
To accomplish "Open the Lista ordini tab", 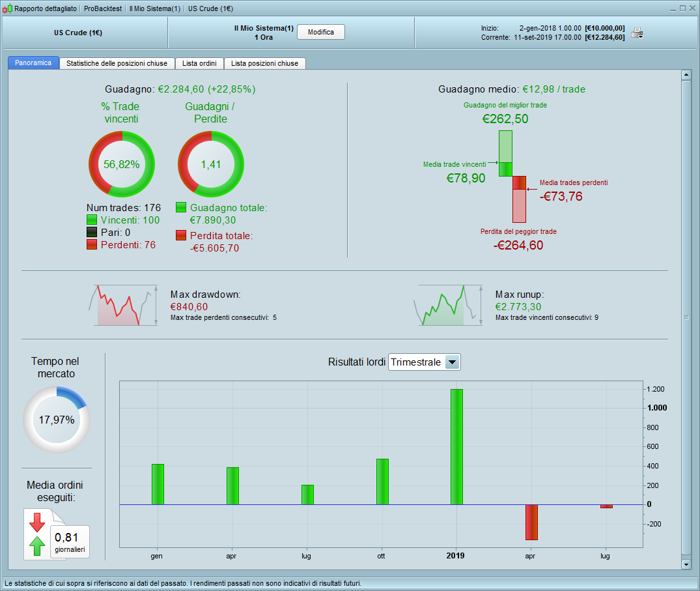I will click(199, 63).
